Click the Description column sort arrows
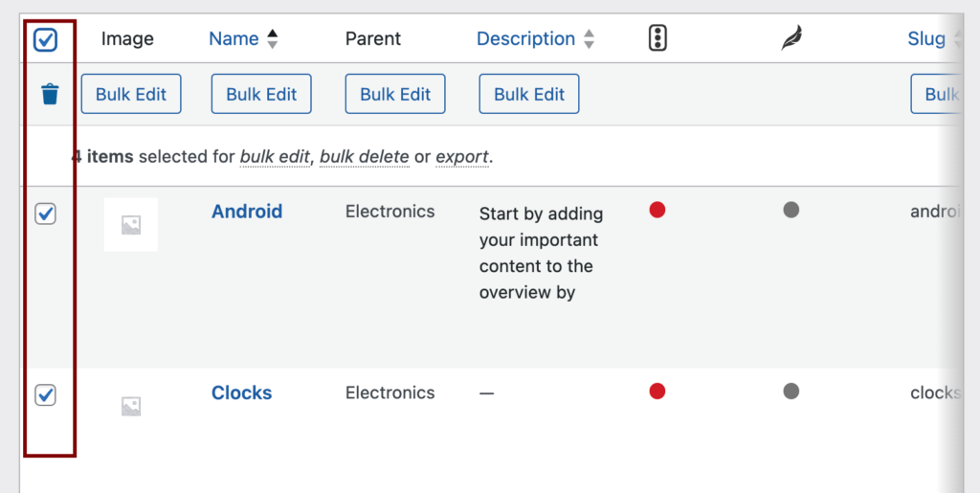Image resolution: width=980 pixels, height=493 pixels. [589, 38]
